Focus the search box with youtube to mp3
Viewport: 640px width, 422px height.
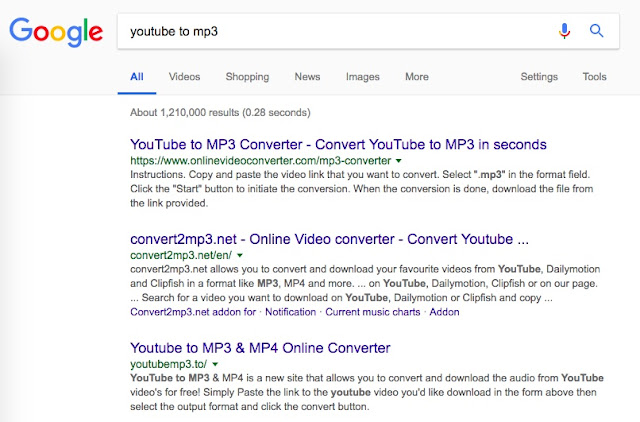(368, 31)
